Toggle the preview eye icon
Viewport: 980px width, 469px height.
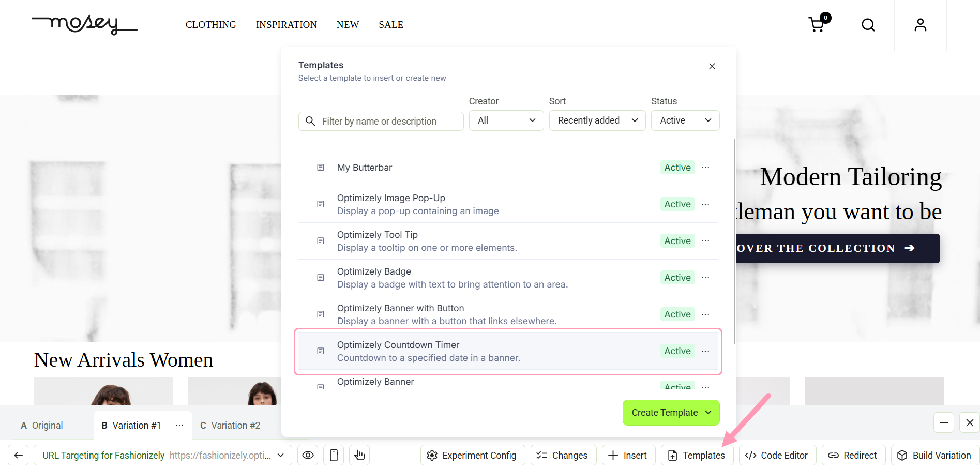308,455
